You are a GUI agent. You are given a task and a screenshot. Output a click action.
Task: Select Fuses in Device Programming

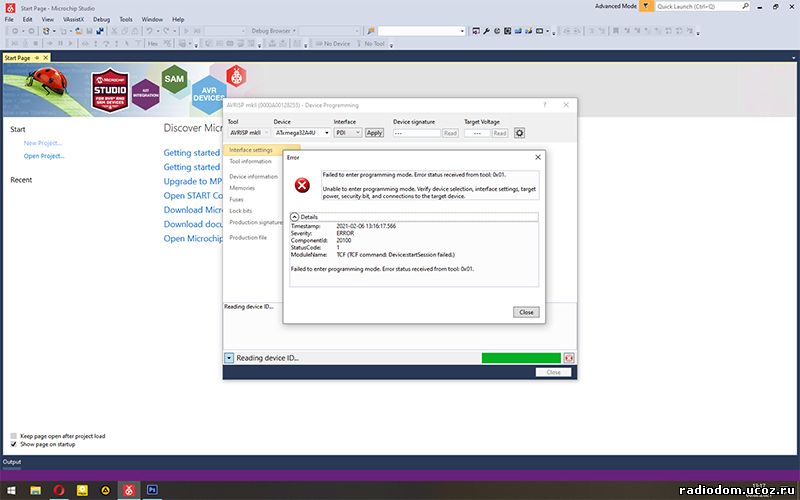tap(236, 199)
